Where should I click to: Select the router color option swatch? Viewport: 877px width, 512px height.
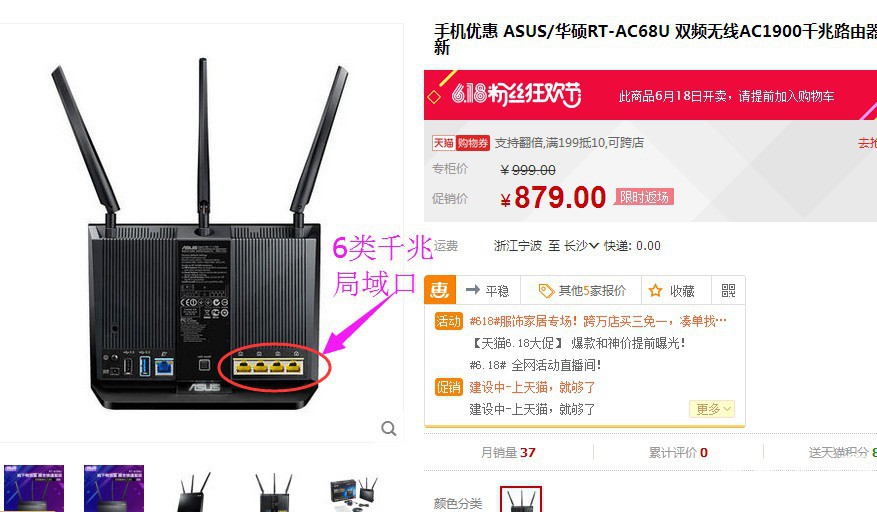click(521, 500)
